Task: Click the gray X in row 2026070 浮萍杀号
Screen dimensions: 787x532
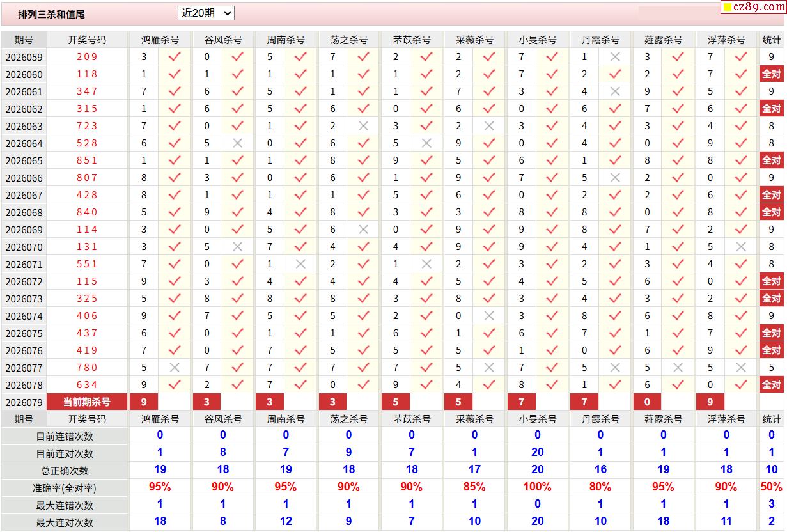Action: pyautogui.click(x=741, y=247)
